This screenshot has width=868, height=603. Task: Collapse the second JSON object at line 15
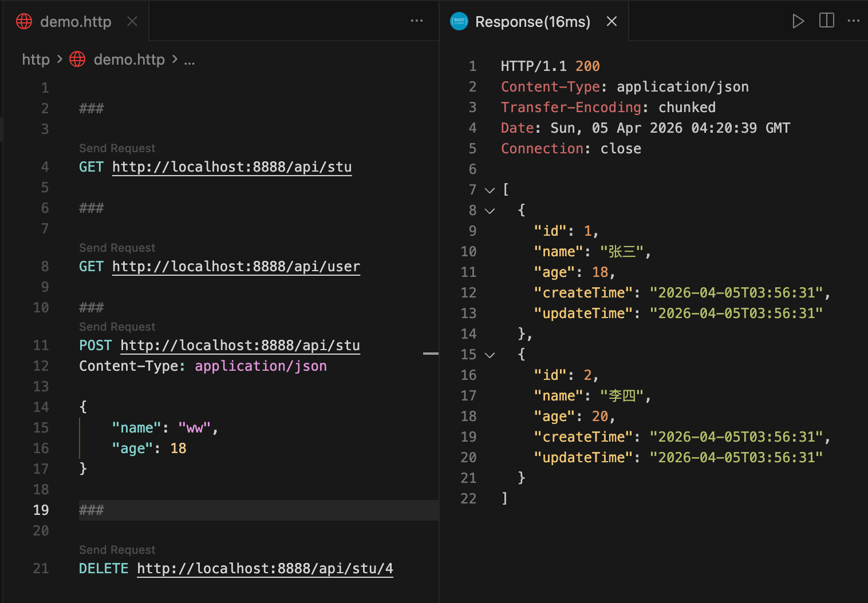click(x=490, y=355)
